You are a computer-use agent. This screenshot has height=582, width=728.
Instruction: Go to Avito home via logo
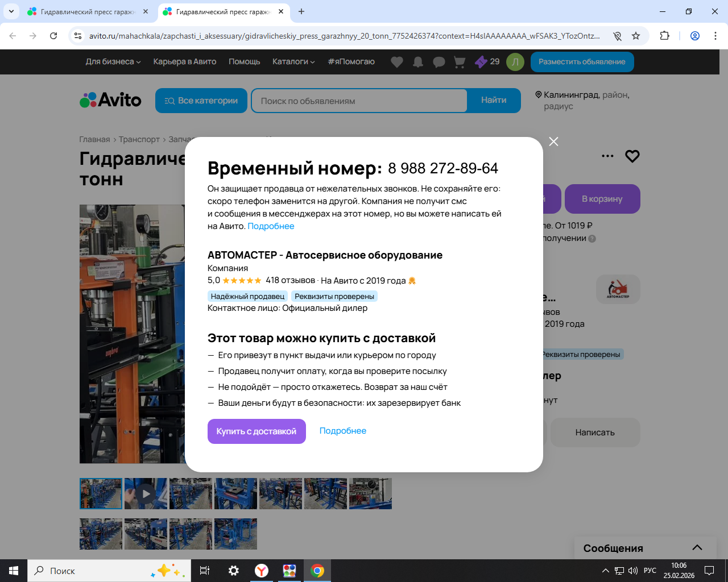coord(110,100)
